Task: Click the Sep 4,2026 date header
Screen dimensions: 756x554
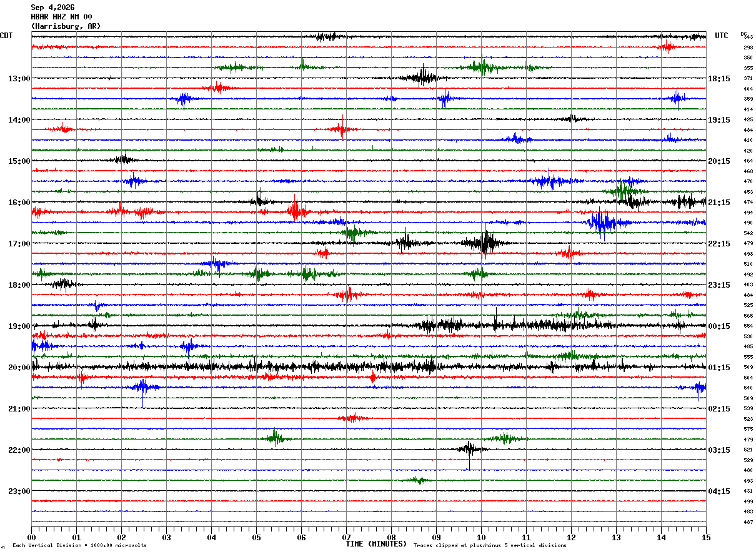Action: click(x=52, y=8)
